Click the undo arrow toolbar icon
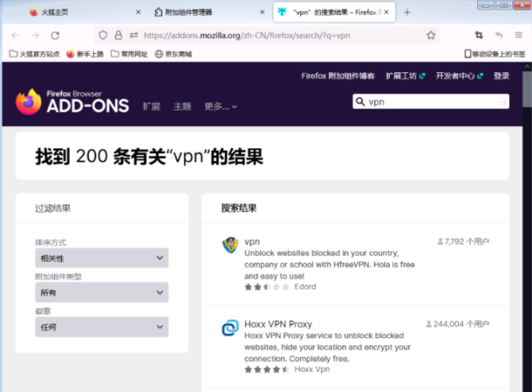 tap(499, 35)
